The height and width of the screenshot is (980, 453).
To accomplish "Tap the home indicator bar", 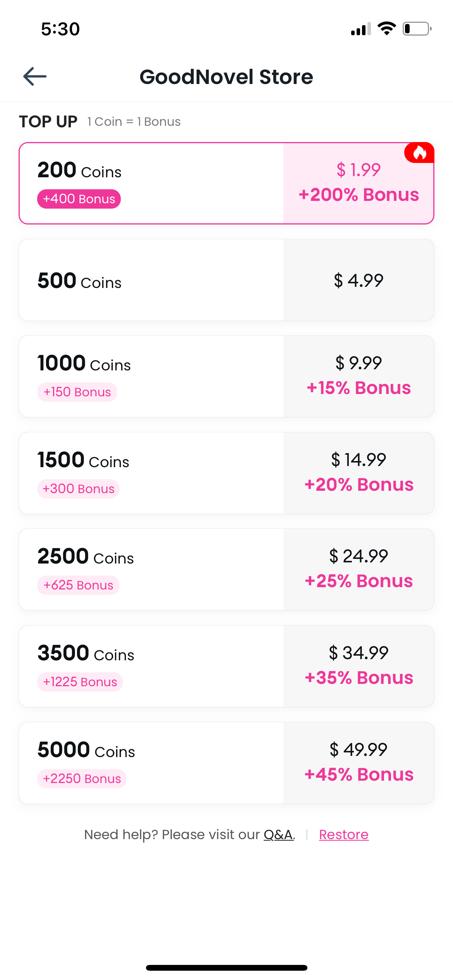I will (226, 968).
